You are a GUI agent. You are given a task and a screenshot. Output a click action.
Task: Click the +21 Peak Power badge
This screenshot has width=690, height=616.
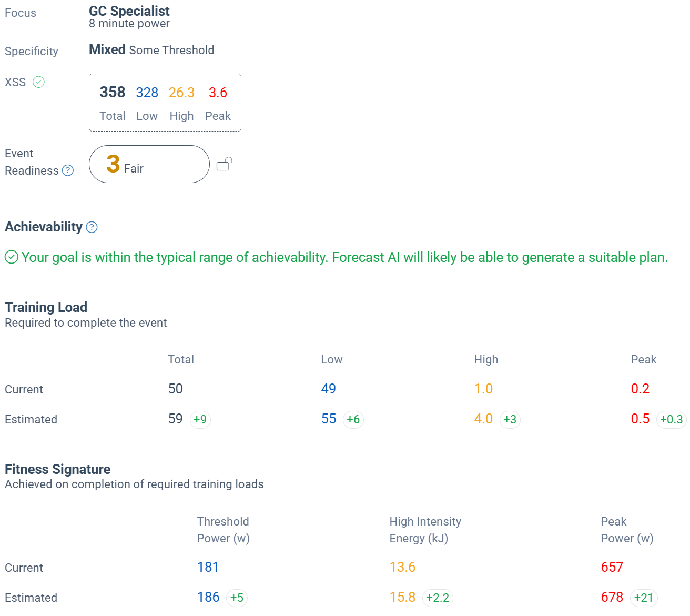click(644, 598)
